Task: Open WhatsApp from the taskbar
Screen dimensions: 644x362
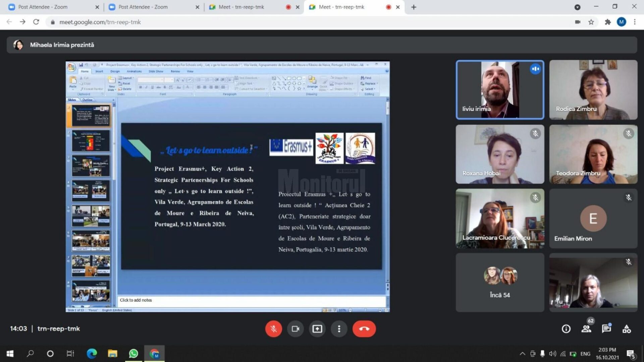Action: tap(133, 354)
